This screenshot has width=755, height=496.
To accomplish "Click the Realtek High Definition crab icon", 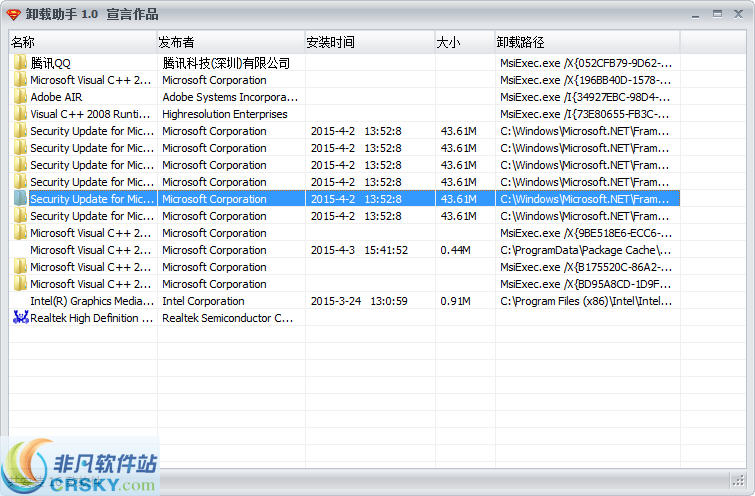I will click(x=21, y=318).
